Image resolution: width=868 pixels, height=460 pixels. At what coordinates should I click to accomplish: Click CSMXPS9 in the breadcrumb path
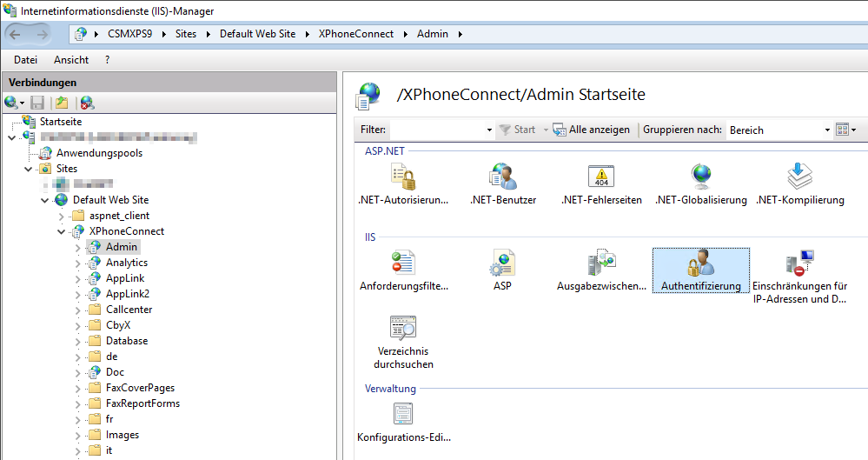129,34
